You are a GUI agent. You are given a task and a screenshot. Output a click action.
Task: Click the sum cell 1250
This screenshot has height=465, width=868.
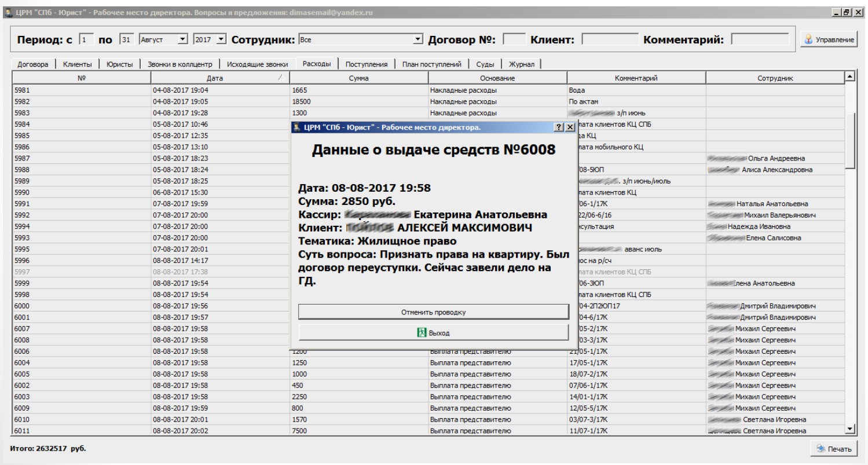tap(359, 362)
